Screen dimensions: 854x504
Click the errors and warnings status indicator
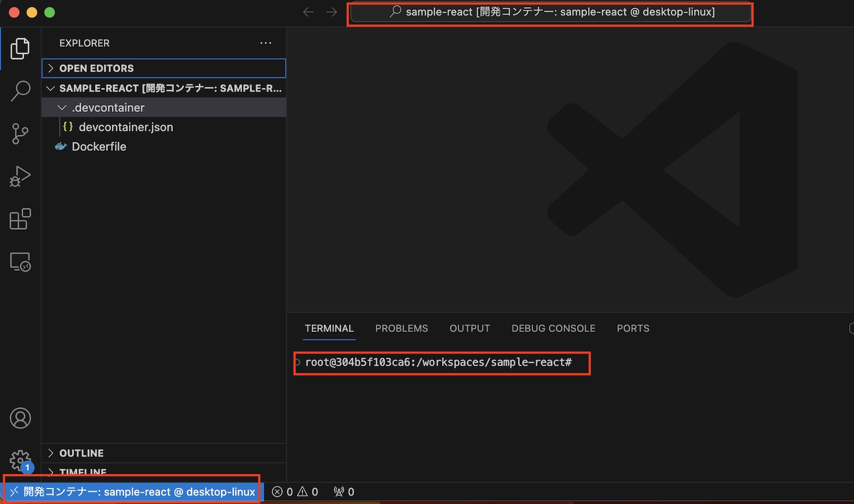(295, 492)
